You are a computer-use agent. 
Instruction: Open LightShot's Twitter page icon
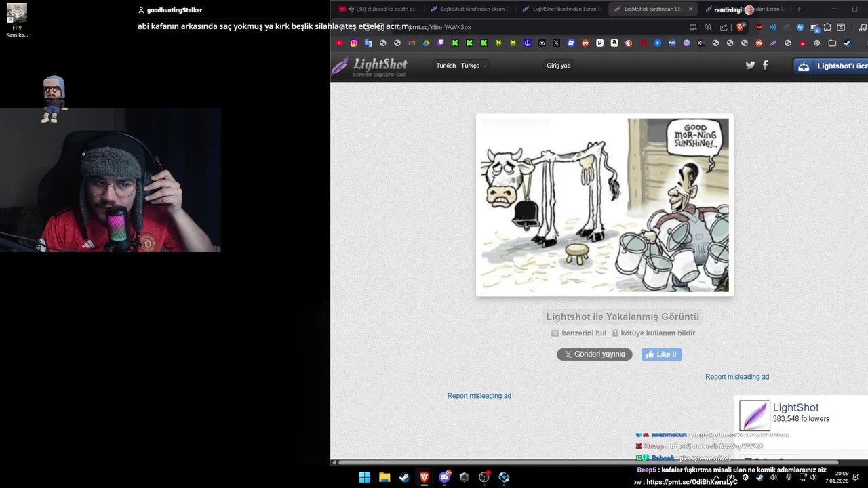tap(750, 65)
